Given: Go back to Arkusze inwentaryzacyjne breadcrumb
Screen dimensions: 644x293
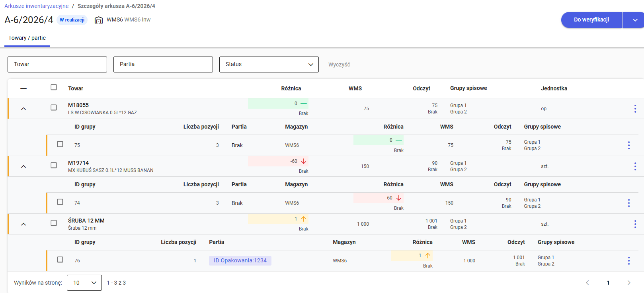Looking at the screenshot, I should pyautogui.click(x=37, y=6).
